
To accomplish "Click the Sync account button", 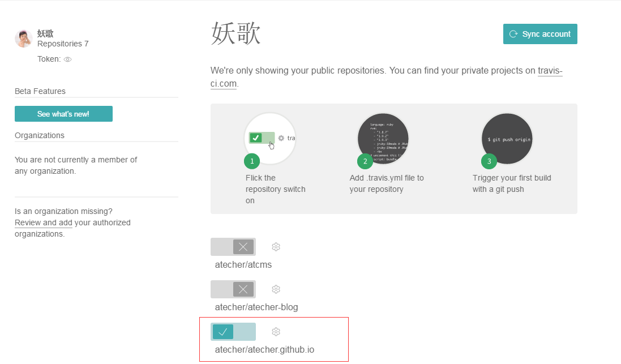I will 540,34.
